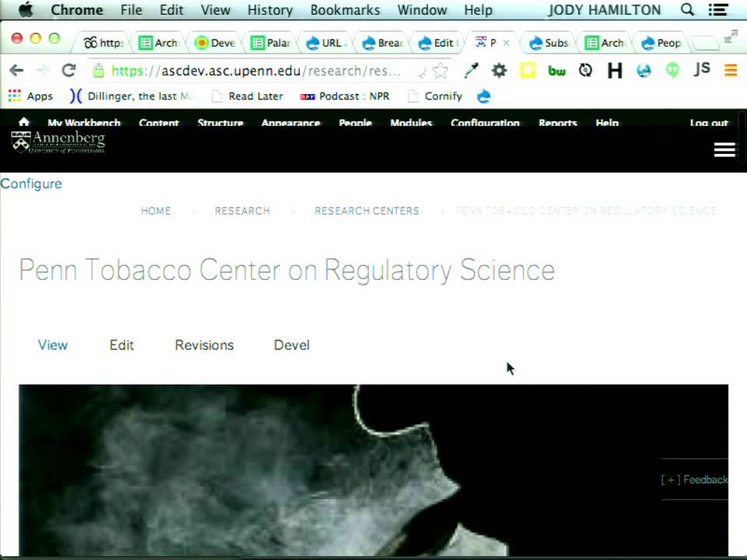Click the bookmark star in address bar
The image size is (747, 560).
[440, 71]
